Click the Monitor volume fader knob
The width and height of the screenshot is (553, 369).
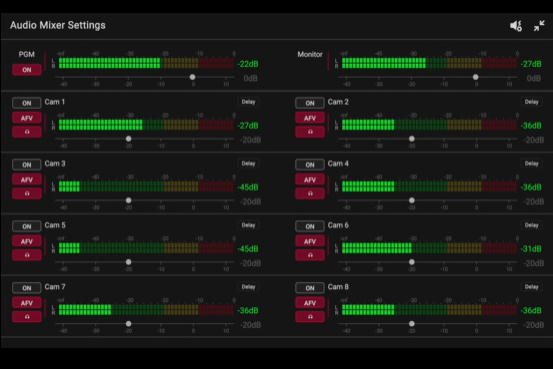(476, 77)
